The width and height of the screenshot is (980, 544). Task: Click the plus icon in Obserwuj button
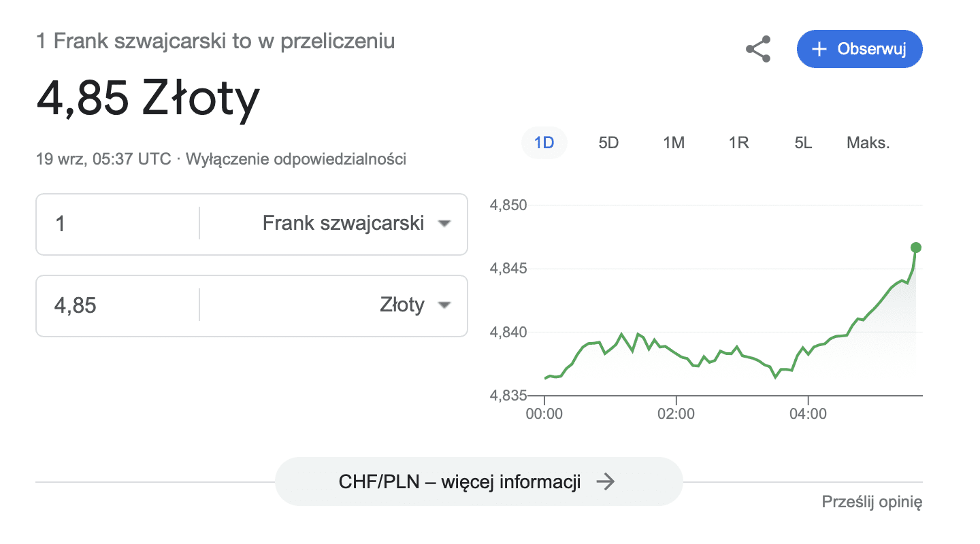pyautogui.click(x=819, y=49)
